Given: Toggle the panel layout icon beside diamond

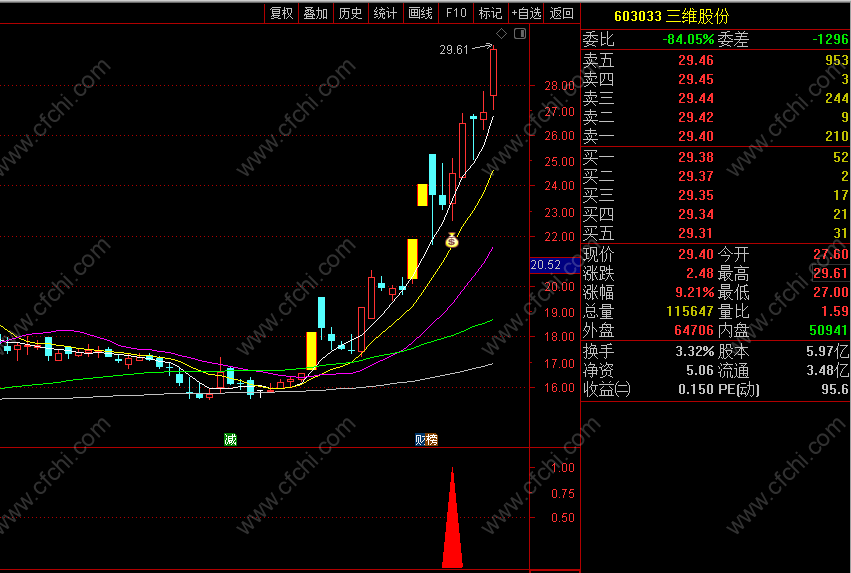Looking at the screenshot, I should tap(520, 34).
